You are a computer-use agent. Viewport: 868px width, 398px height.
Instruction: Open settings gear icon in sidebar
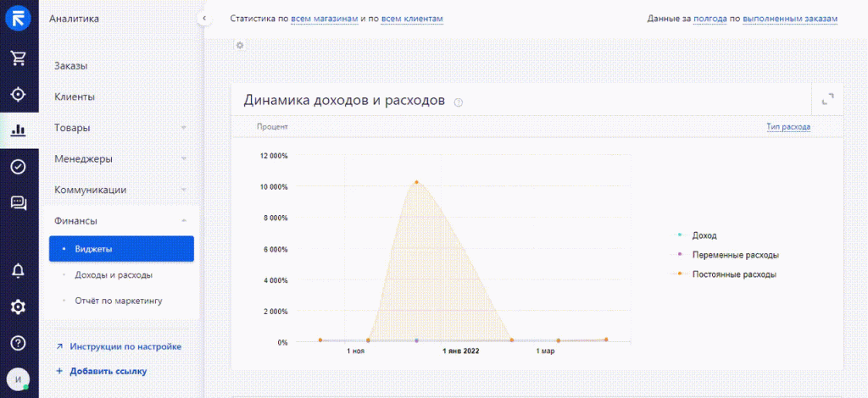click(x=18, y=307)
